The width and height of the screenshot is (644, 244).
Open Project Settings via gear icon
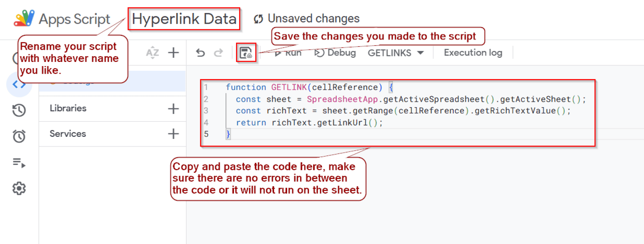click(19, 188)
